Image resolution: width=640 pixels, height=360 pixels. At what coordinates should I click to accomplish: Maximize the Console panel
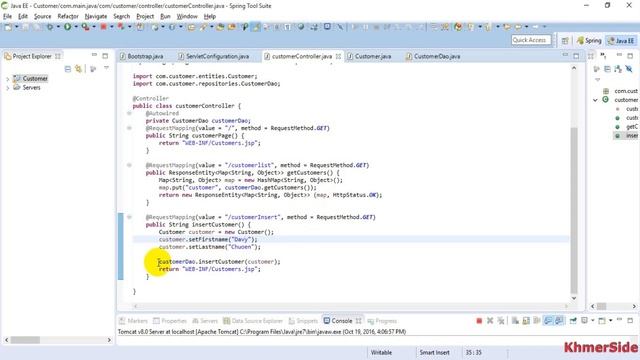(x=630, y=320)
